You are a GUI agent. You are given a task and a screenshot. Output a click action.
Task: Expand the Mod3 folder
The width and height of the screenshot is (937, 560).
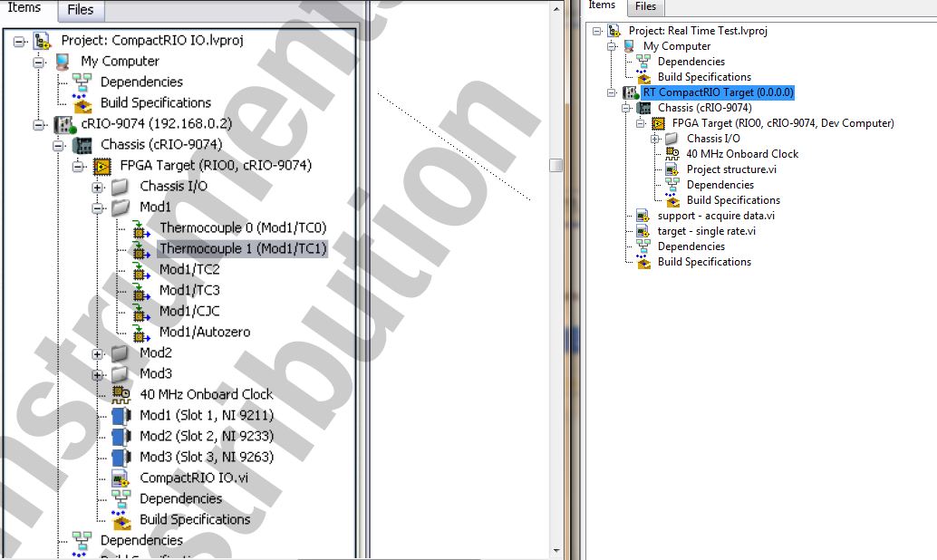tap(97, 375)
